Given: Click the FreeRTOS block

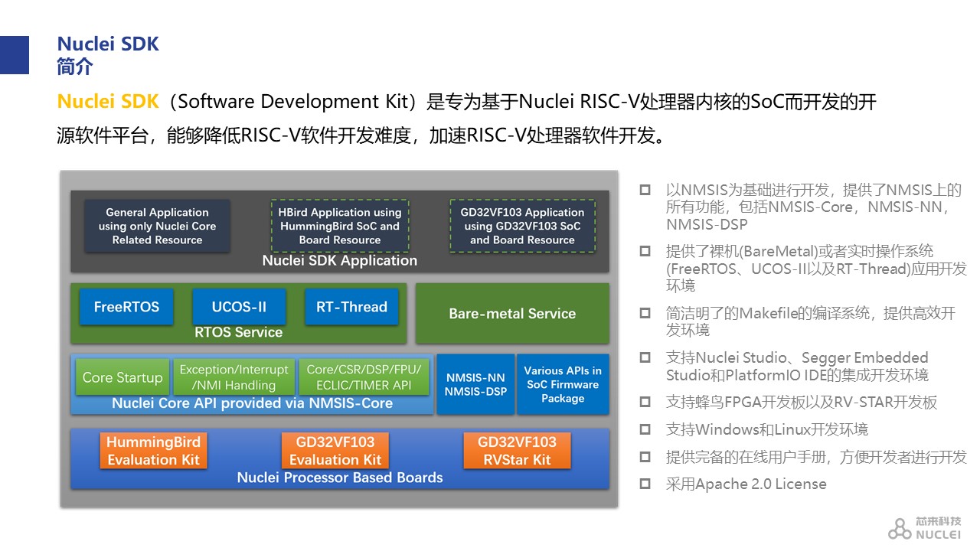Looking at the screenshot, I should click(x=126, y=307).
